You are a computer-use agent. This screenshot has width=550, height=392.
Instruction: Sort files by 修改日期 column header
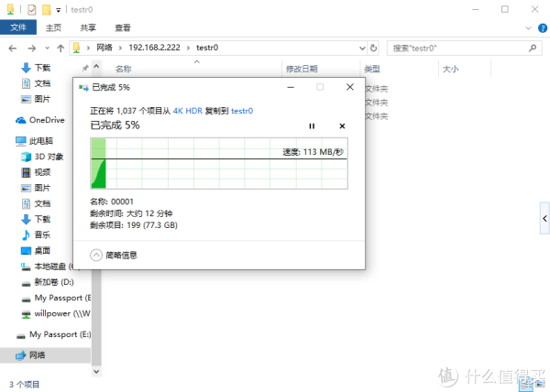pyautogui.click(x=302, y=69)
